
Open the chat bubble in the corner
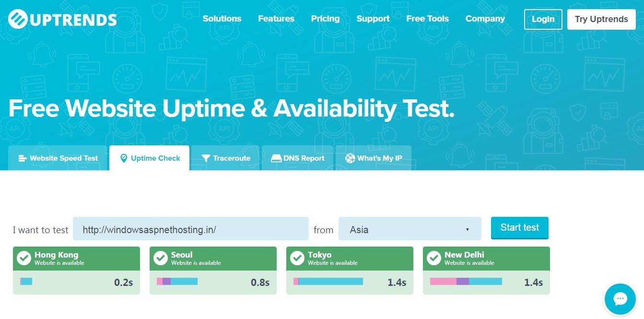click(x=620, y=299)
